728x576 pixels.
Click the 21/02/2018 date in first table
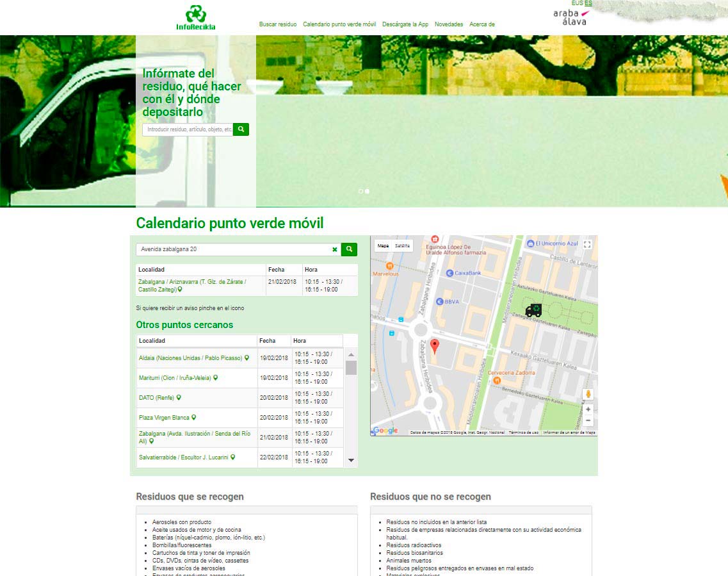[282, 281]
